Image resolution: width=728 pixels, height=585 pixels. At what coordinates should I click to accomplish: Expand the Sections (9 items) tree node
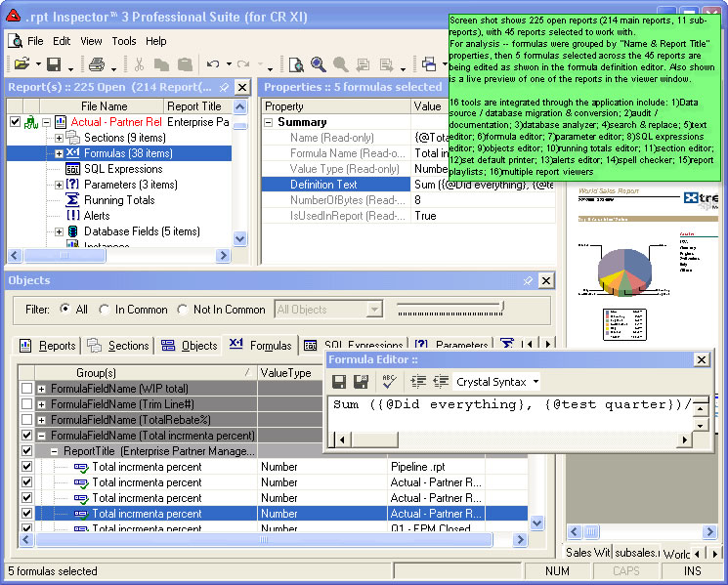click(x=59, y=138)
